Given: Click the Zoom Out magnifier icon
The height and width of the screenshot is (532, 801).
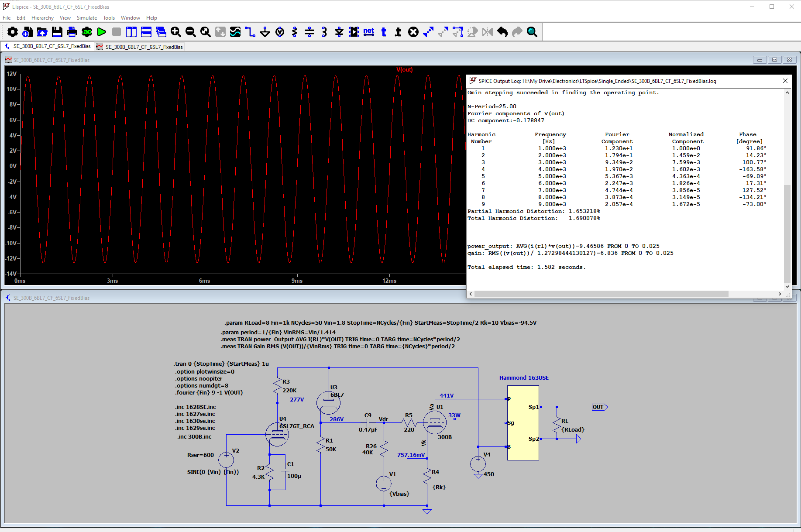Looking at the screenshot, I should pyautogui.click(x=191, y=32).
